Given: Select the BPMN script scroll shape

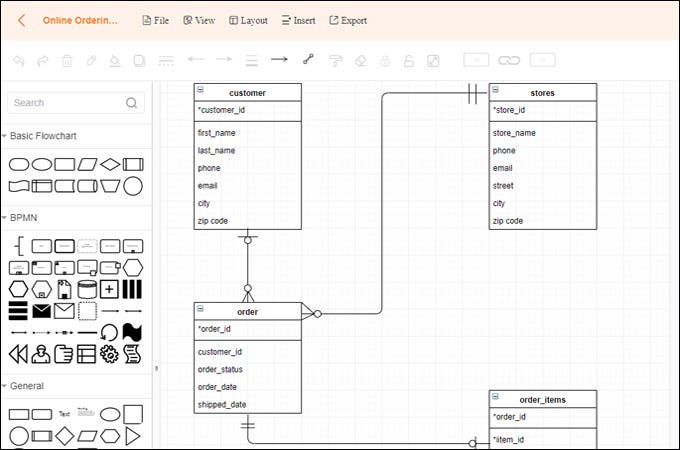Looking at the screenshot, I should coord(132,354).
